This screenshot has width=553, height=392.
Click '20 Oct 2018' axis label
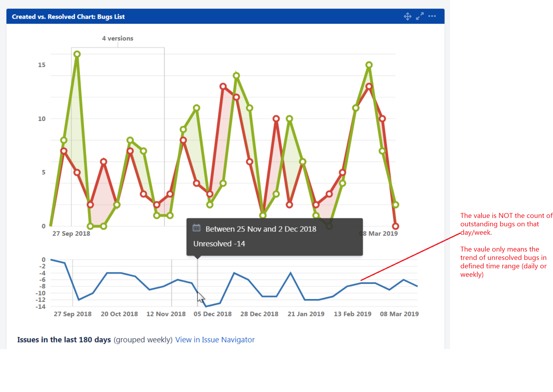pyautogui.click(x=119, y=314)
